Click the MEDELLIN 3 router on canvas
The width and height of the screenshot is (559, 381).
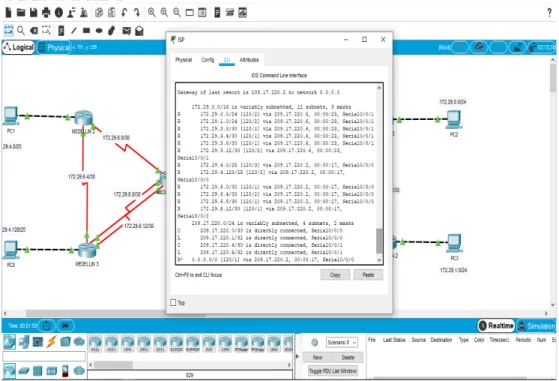[x=87, y=251]
